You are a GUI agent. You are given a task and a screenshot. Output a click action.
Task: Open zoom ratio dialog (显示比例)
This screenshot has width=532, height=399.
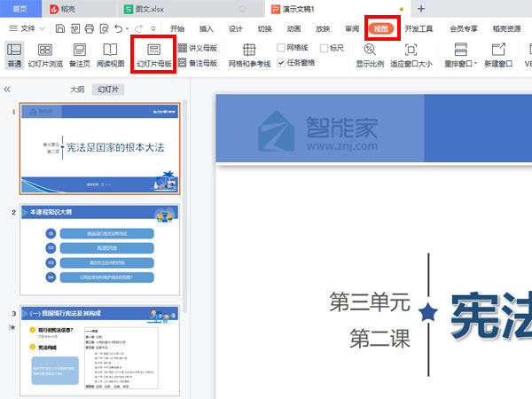pyautogui.click(x=370, y=55)
